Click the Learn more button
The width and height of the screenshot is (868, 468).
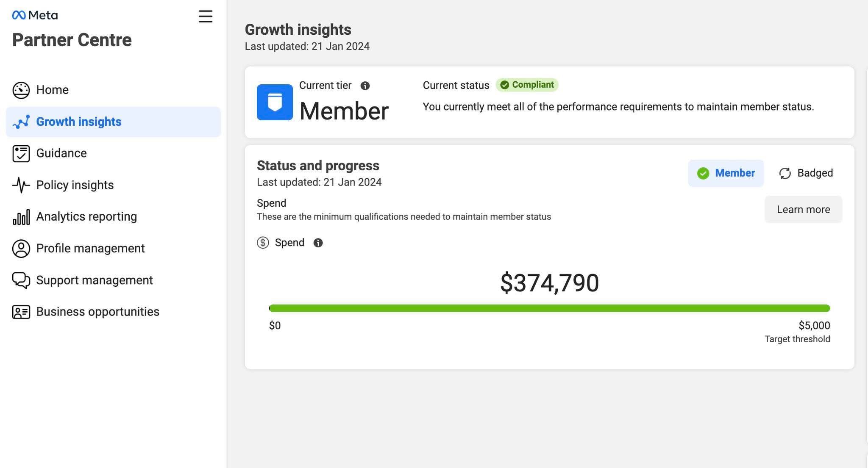tap(803, 209)
